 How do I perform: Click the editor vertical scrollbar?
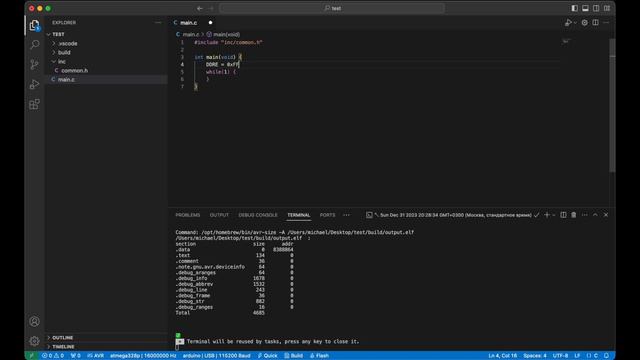[x=612, y=105]
